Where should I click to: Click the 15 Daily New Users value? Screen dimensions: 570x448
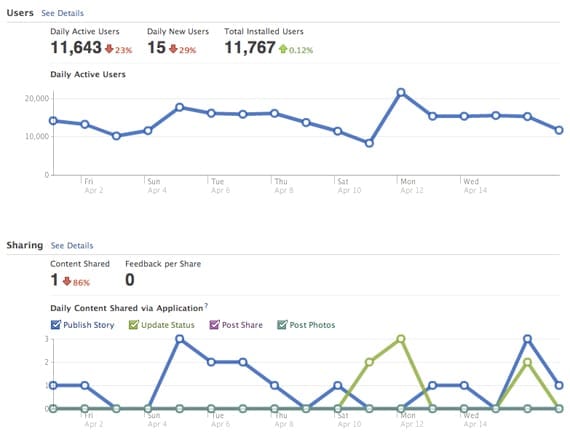[x=157, y=48]
